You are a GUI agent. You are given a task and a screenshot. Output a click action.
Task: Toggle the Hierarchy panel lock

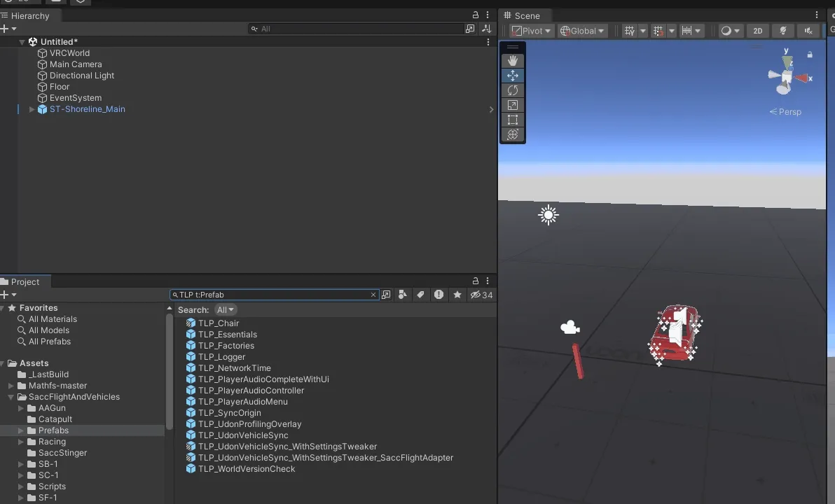[x=476, y=15]
